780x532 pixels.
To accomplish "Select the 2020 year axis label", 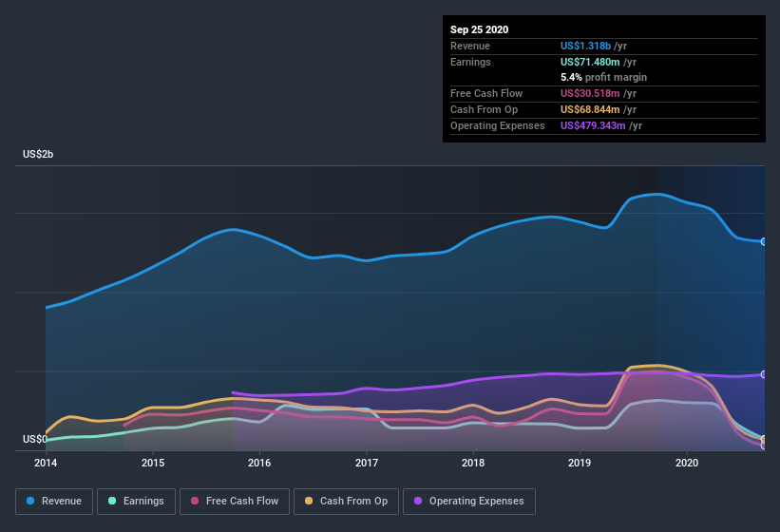I will tap(687, 464).
